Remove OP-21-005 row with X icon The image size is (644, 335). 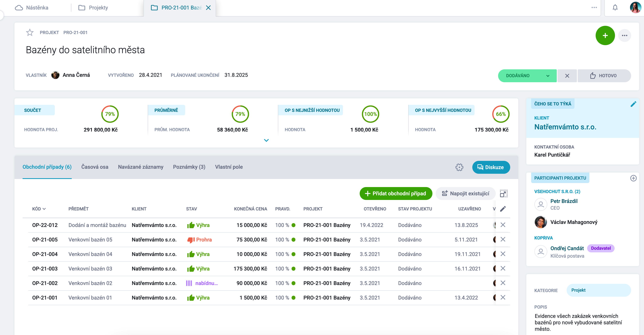tap(503, 239)
